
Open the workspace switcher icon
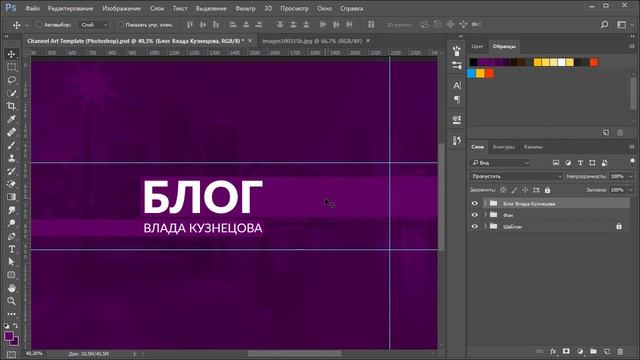click(x=621, y=25)
